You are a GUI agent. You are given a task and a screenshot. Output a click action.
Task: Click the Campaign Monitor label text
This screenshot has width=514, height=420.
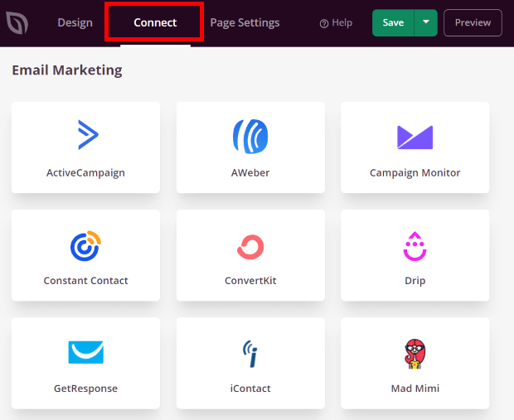415,172
